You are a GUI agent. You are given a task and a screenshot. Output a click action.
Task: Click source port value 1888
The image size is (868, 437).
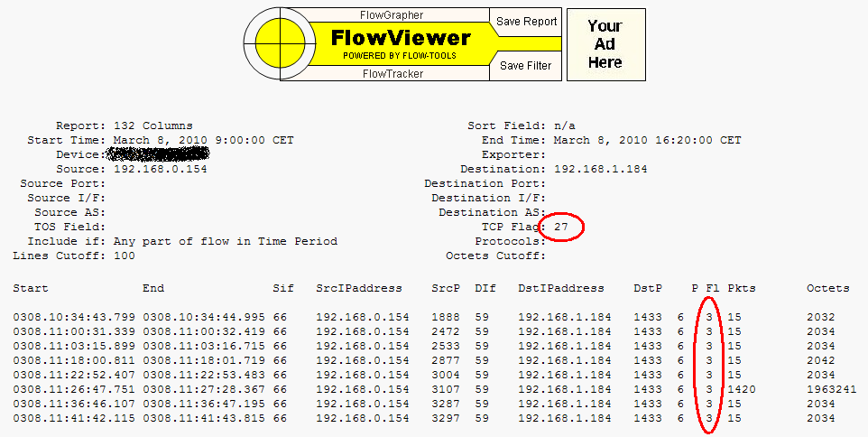coord(446,317)
